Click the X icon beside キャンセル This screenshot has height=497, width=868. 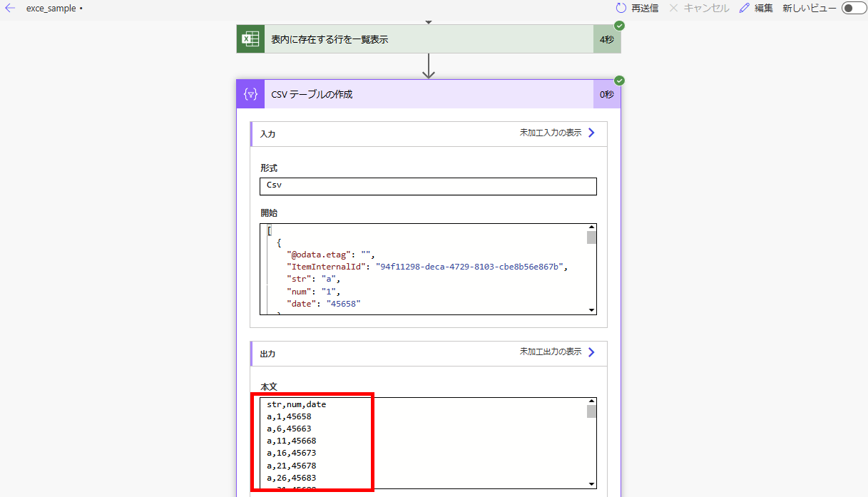(673, 8)
